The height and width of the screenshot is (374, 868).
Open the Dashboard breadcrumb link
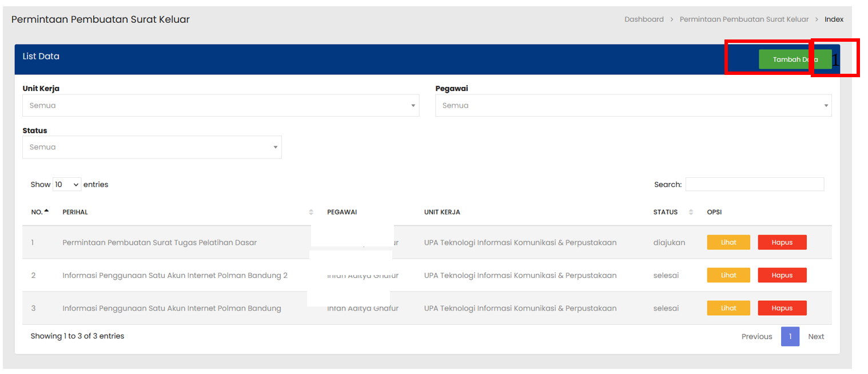click(x=644, y=19)
